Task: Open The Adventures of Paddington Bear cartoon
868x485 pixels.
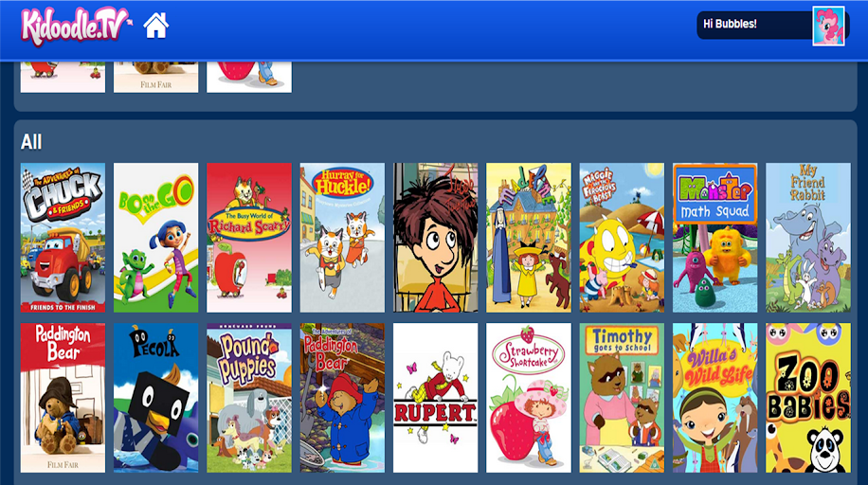Action: pyautogui.click(x=342, y=398)
